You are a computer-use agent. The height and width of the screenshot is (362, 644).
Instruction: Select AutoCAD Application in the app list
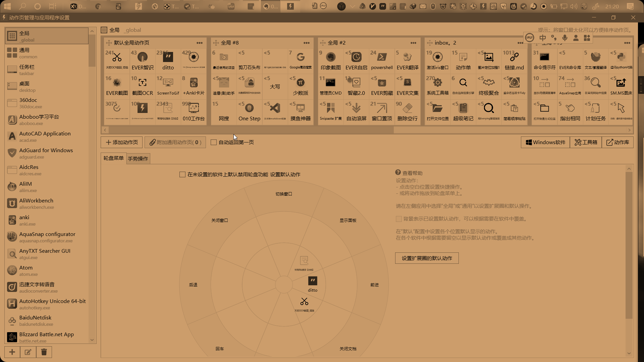(47, 136)
